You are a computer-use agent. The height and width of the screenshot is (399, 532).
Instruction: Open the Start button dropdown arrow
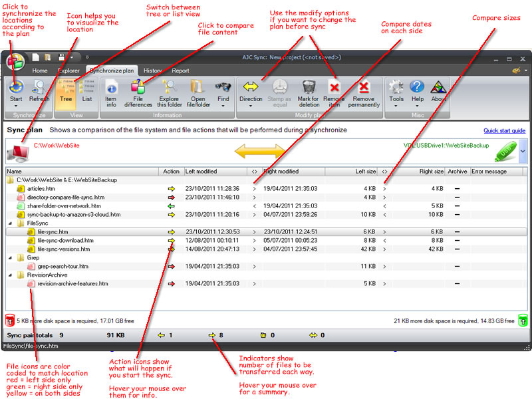16,106
